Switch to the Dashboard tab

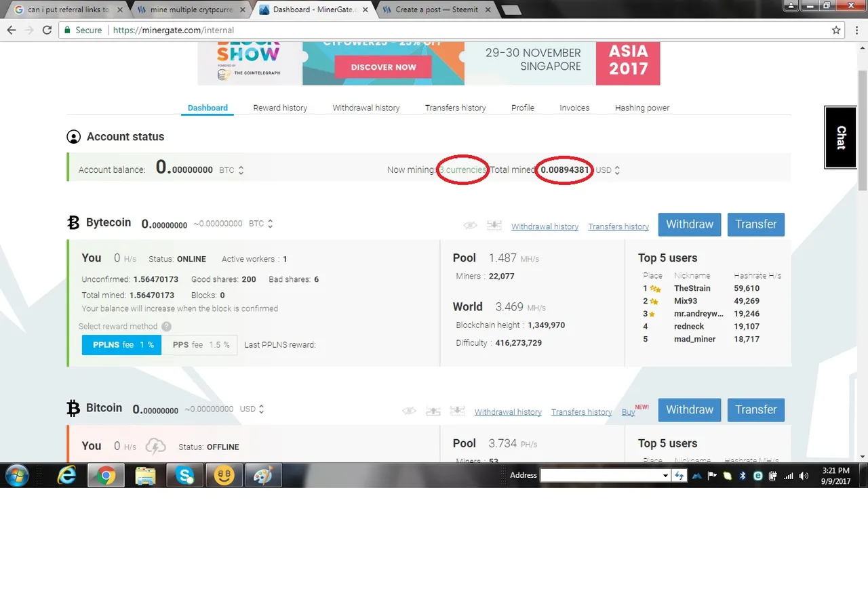[x=208, y=108]
